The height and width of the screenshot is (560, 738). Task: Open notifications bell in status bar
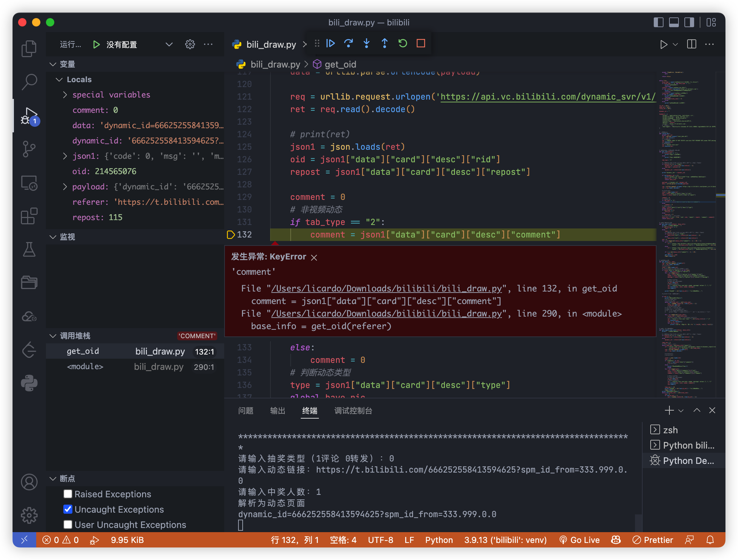(710, 540)
